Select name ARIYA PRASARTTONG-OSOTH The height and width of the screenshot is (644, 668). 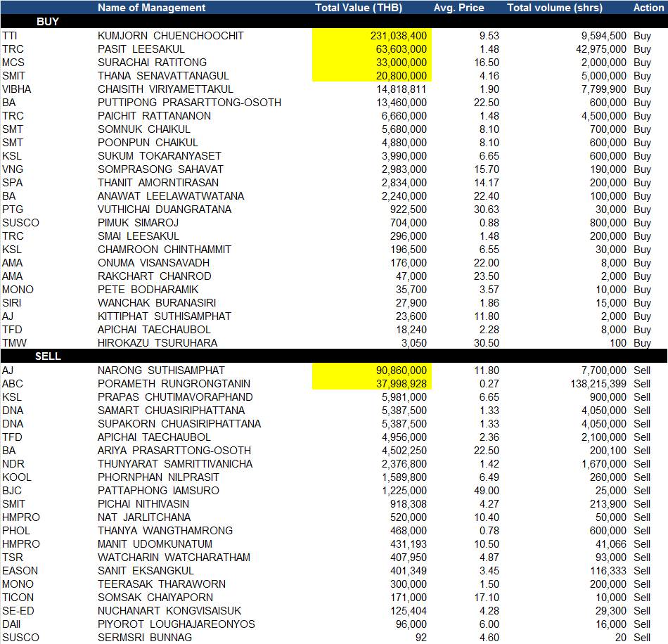pos(174,451)
